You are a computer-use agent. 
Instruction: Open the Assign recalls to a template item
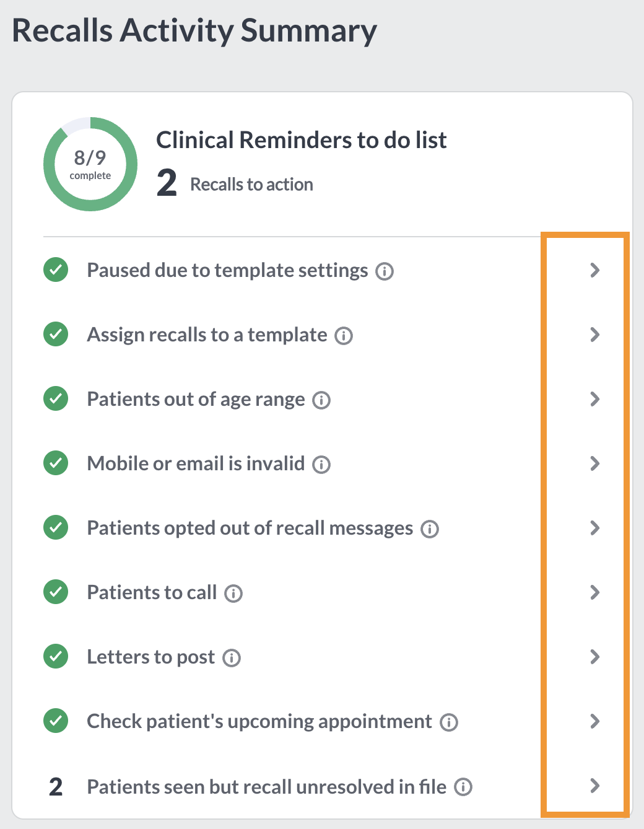322,335
